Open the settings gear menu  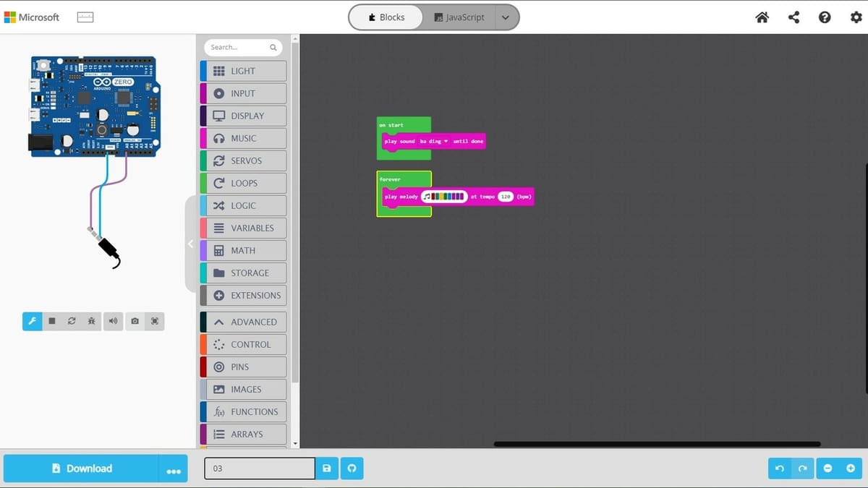click(856, 17)
